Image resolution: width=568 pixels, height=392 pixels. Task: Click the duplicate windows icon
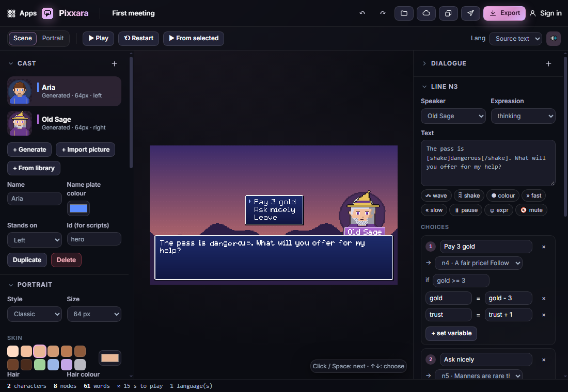pyautogui.click(x=448, y=13)
